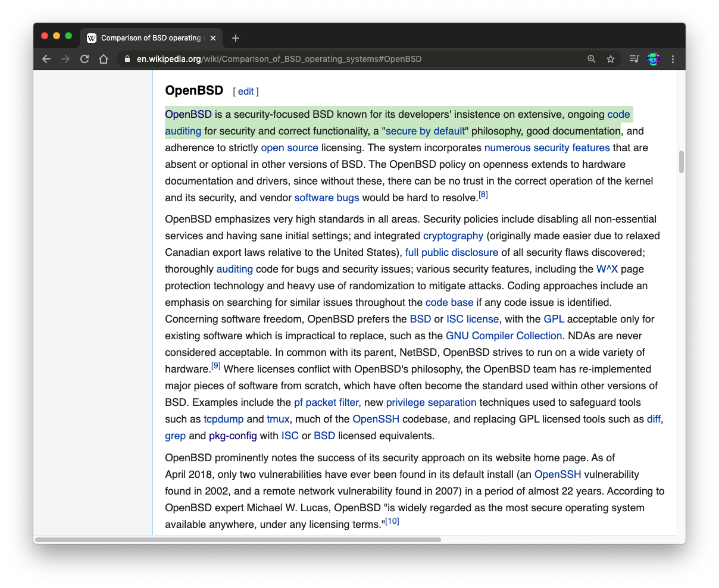This screenshot has height=588, width=719.
Task: Click the horizontal scrollbar at window bottom
Action: tap(238, 540)
